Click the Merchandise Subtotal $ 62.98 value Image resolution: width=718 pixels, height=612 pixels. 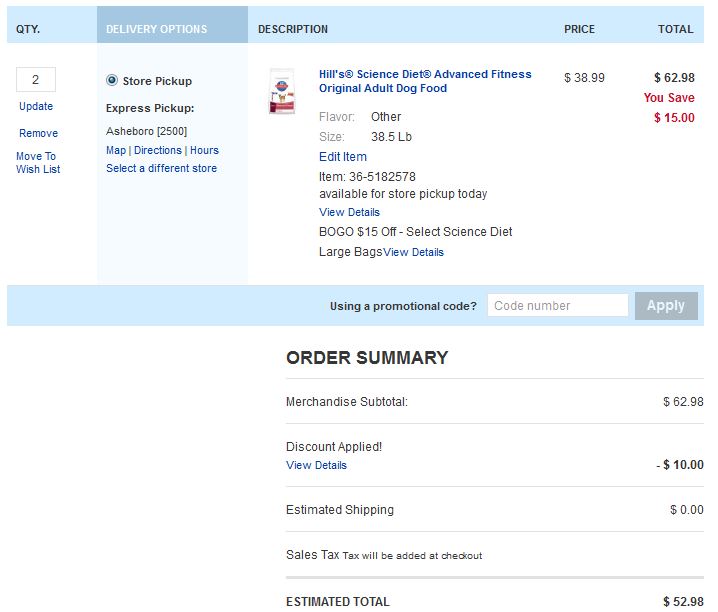pos(683,402)
